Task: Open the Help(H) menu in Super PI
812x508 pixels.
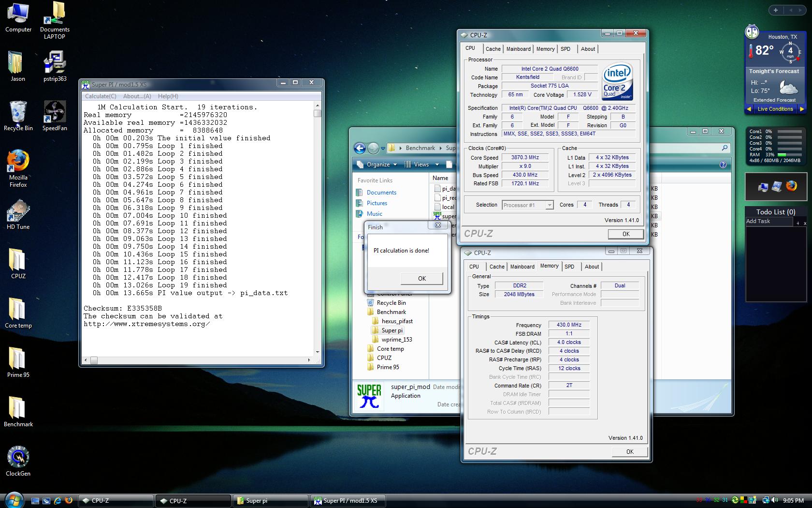Action: point(168,96)
